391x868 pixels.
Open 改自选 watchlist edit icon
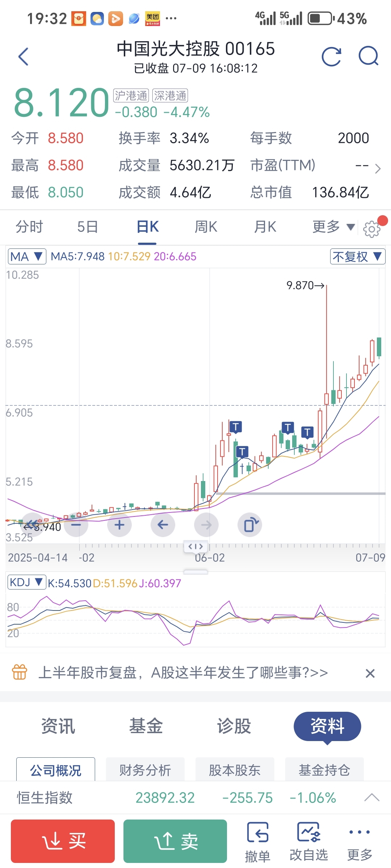point(309,842)
